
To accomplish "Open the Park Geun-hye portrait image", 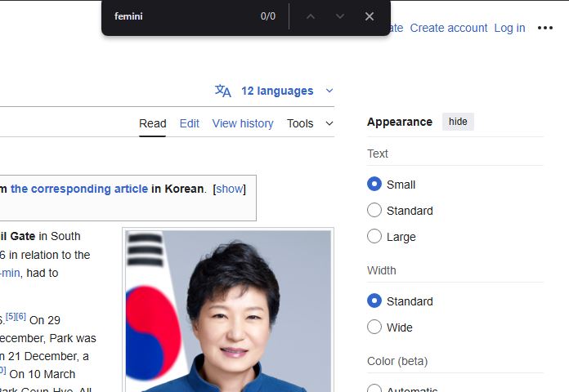I will pyautogui.click(x=228, y=311).
